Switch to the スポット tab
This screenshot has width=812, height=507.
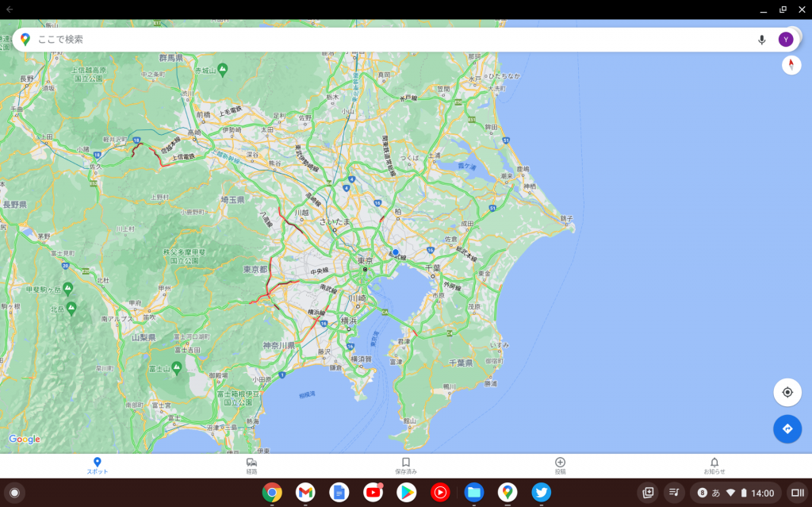pyautogui.click(x=98, y=466)
